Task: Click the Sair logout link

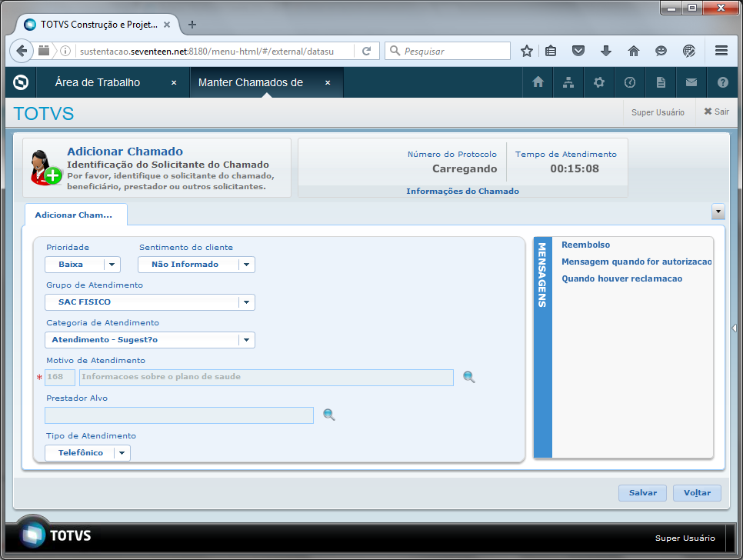Action: click(717, 112)
